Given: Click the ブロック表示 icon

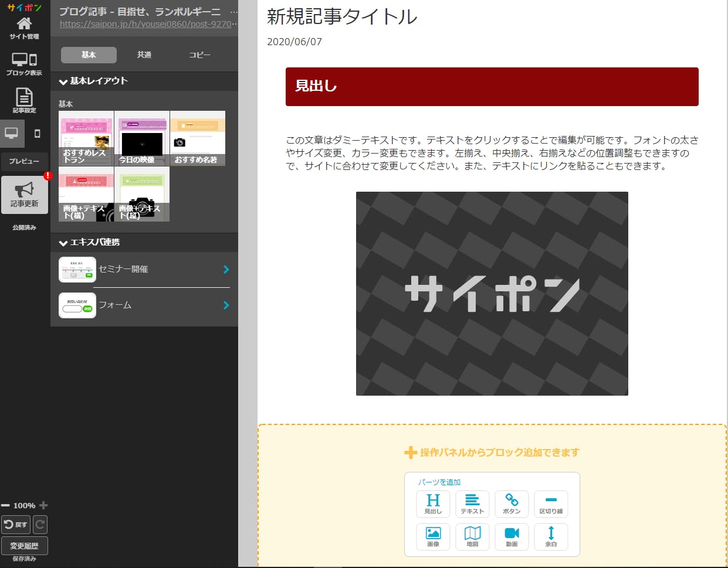Looking at the screenshot, I should coord(24,63).
